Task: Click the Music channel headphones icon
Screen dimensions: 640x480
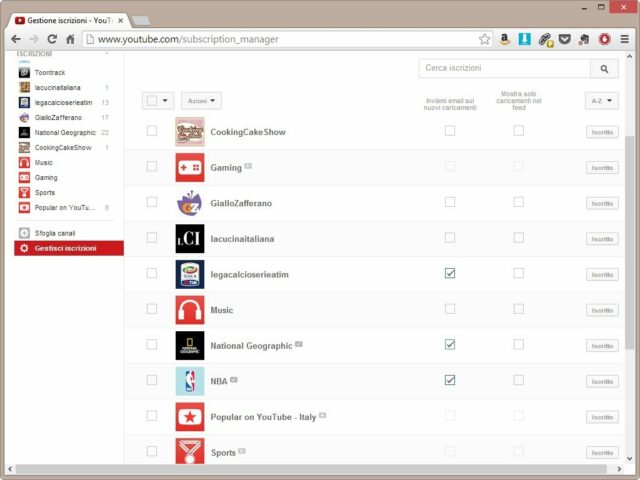Action: point(189,310)
